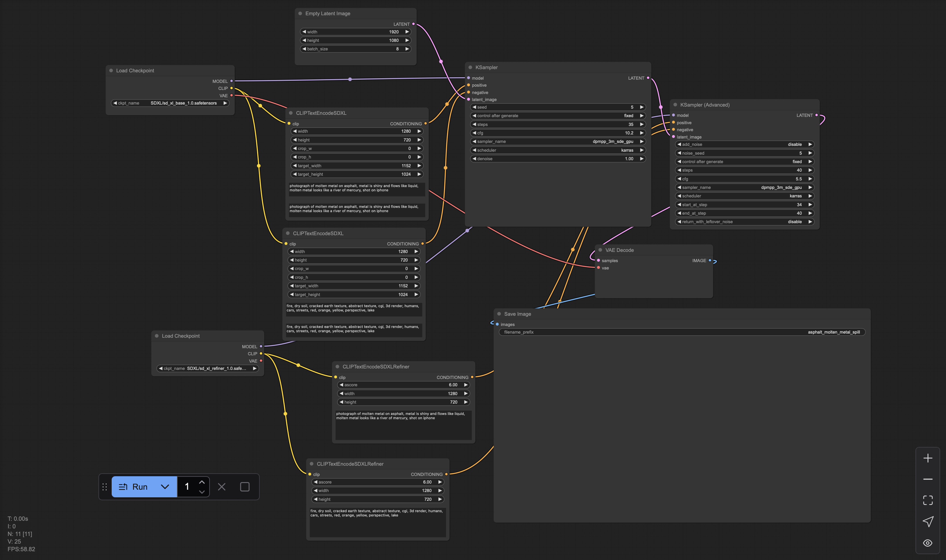946x560 pixels.
Task: Click the KSampler steps value 35
Action: (631, 124)
